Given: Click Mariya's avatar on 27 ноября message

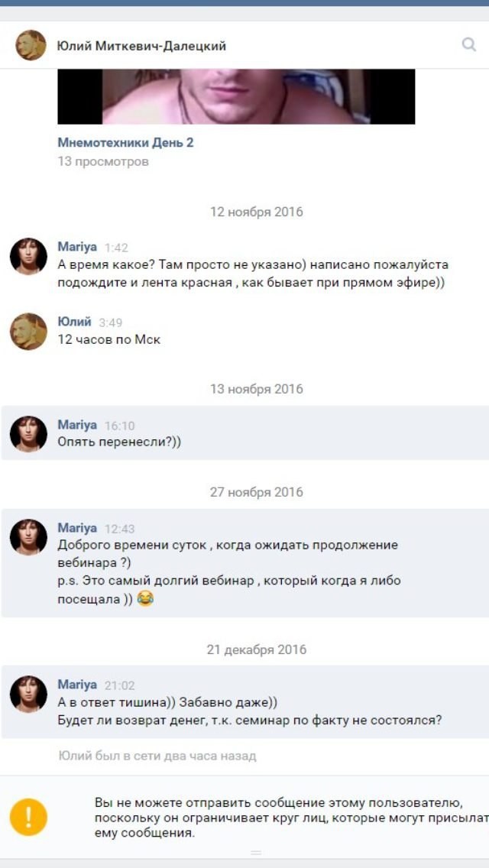Looking at the screenshot, I should pos(28,537).
